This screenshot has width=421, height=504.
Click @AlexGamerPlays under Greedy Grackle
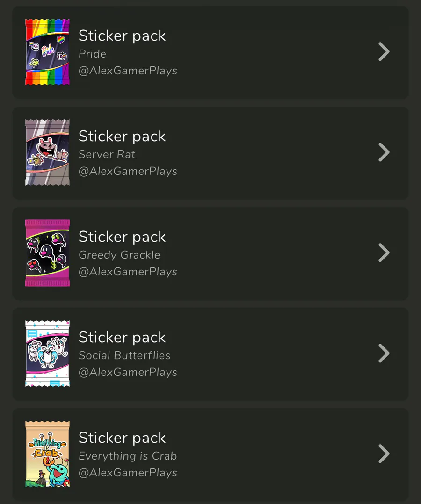tap(128, 272)
